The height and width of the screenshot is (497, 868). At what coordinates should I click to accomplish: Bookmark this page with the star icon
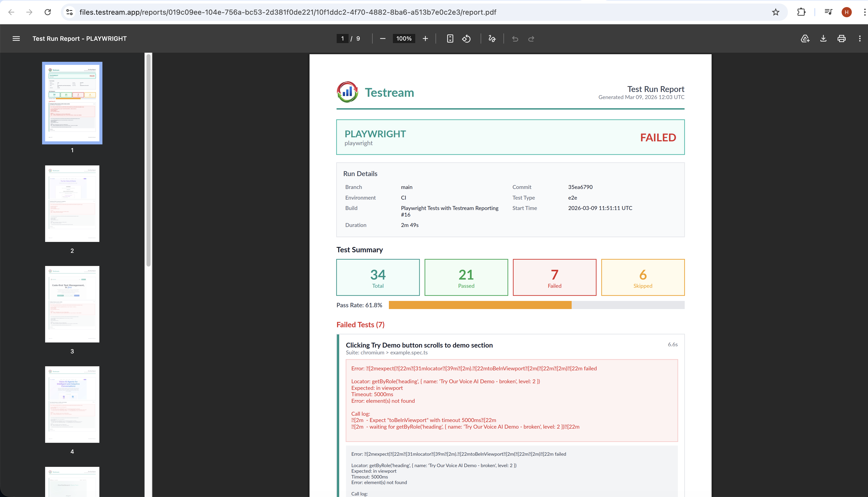click(x=775, y=12)
